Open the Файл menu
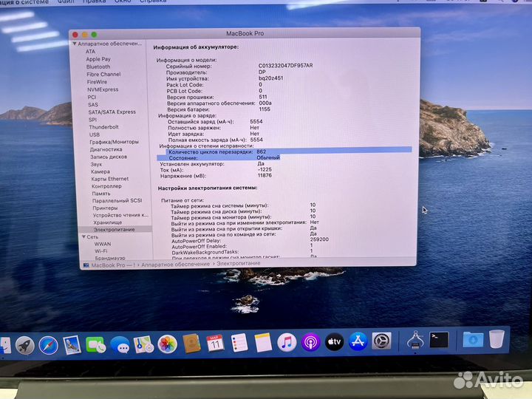532x399 pixels. coord(66,1)
